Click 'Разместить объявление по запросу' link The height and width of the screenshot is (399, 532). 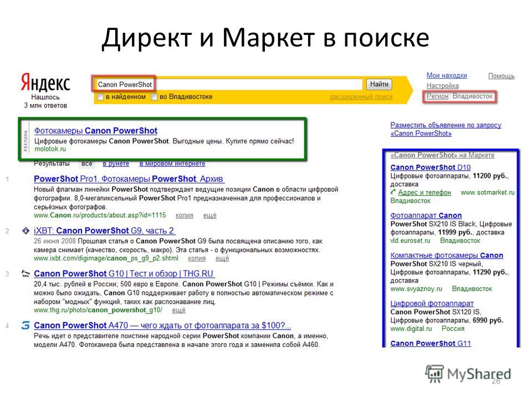tap(446, 129)
